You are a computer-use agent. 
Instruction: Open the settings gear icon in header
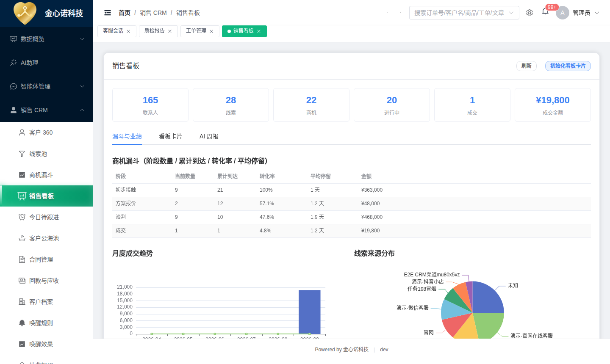pos(530,13)
